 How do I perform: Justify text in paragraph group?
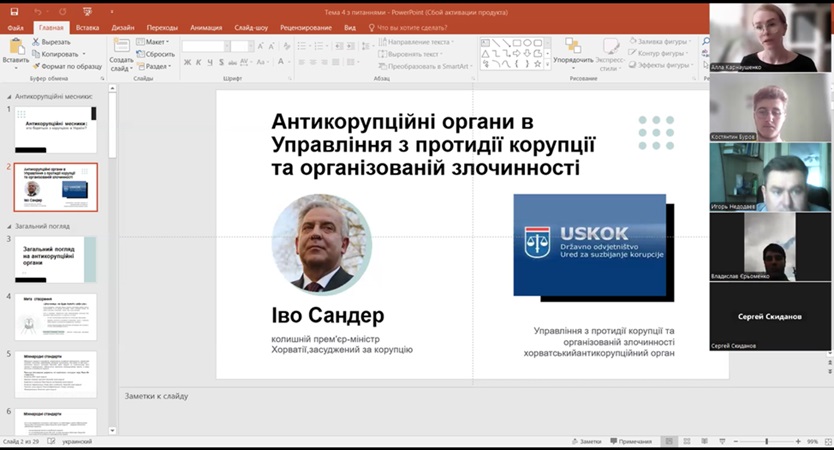[336, 62]
